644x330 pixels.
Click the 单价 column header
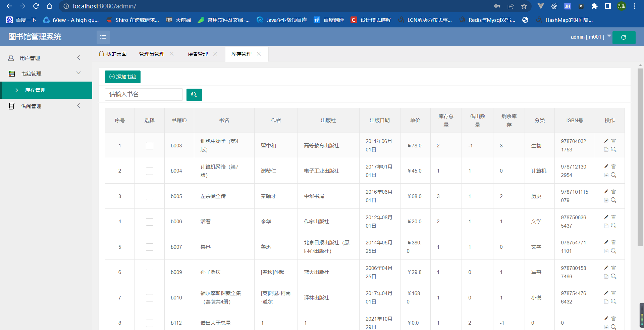click(x=415, y=121)
